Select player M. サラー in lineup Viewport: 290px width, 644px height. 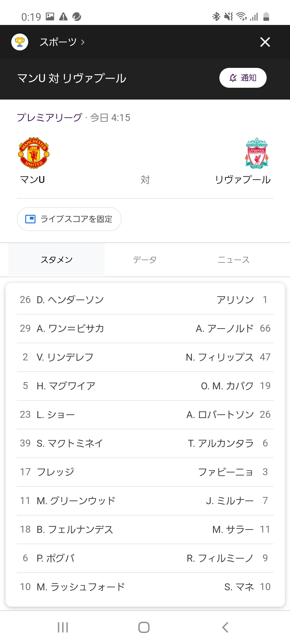point(233,529)
